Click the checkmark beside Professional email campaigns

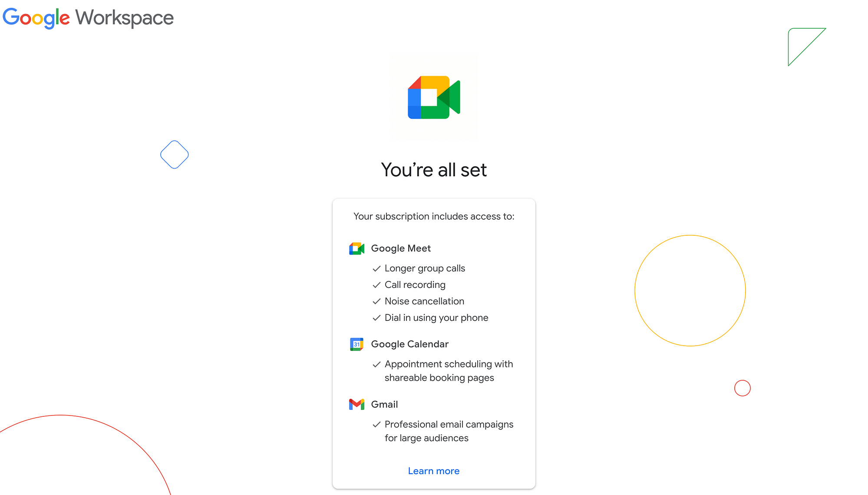coord(376,425)
